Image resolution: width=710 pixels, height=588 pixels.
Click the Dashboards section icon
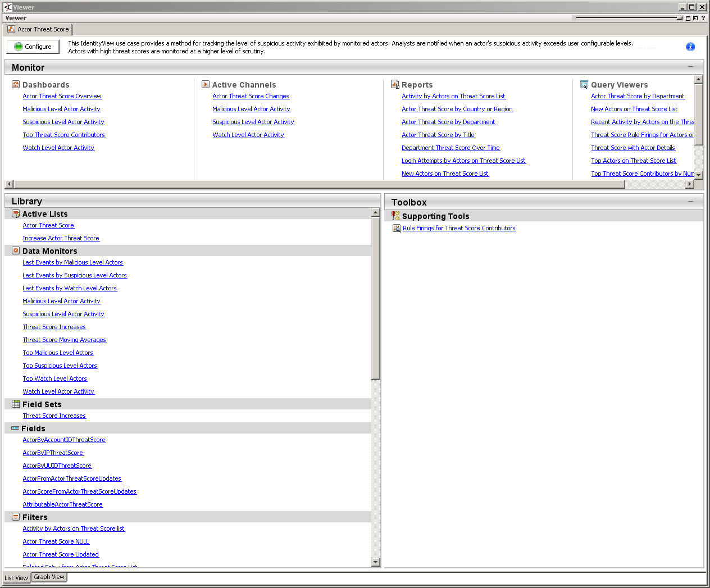point(16,84)
